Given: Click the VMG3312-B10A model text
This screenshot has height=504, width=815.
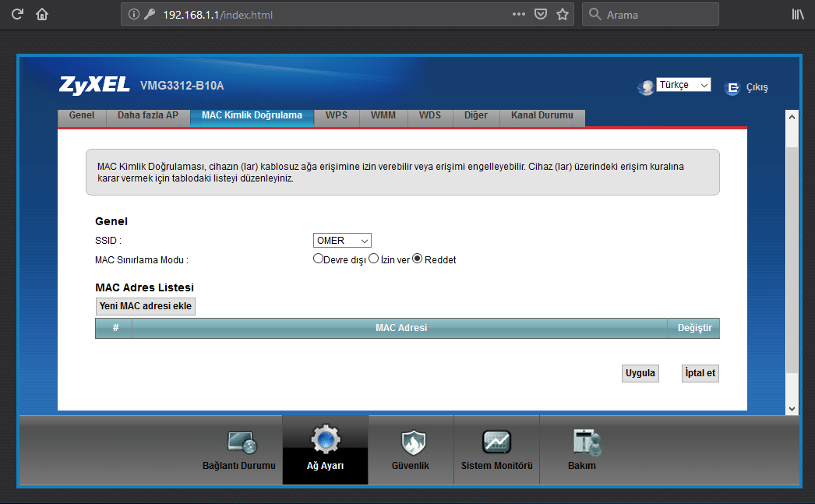Looking at the screenshot, I should tap(182, 86).
